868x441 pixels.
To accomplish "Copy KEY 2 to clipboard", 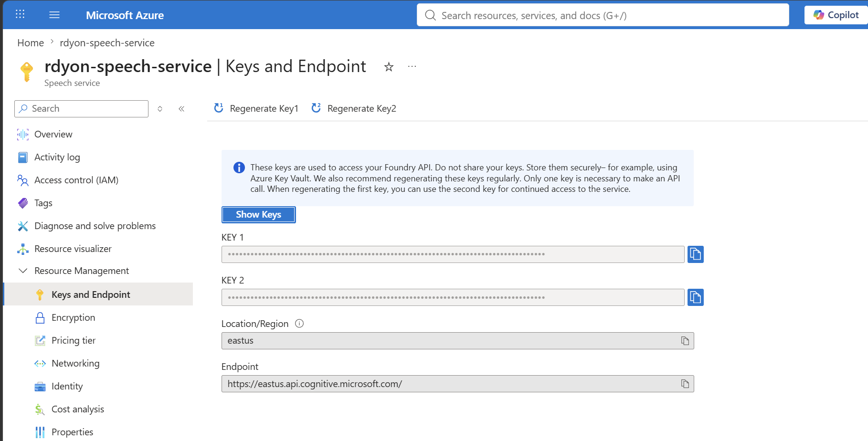I will point(695,297).
